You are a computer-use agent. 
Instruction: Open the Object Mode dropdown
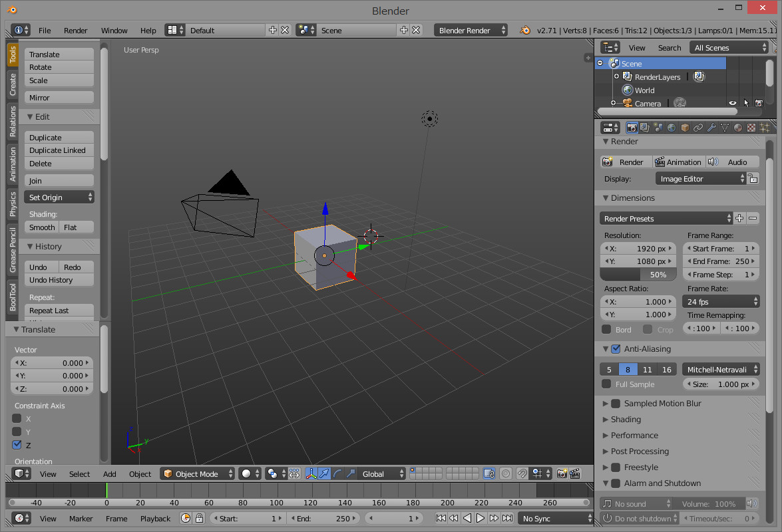pos(198,473)
